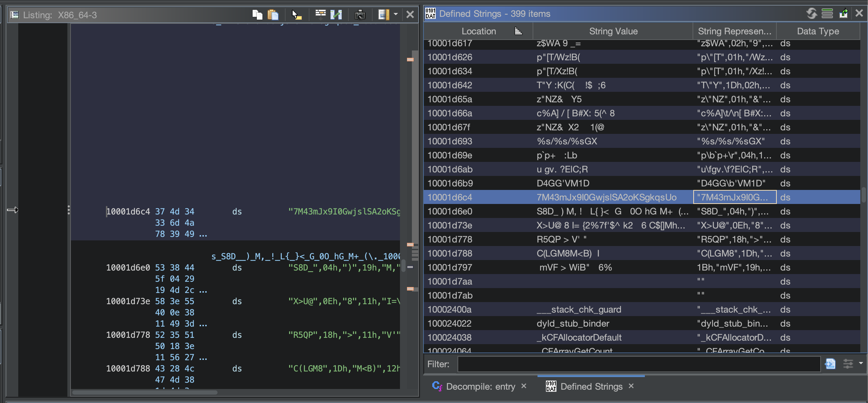The width and height of the screenshot is (868, 403).
Task: Sort by String Representation column header
Action: (x=735, y=31)
